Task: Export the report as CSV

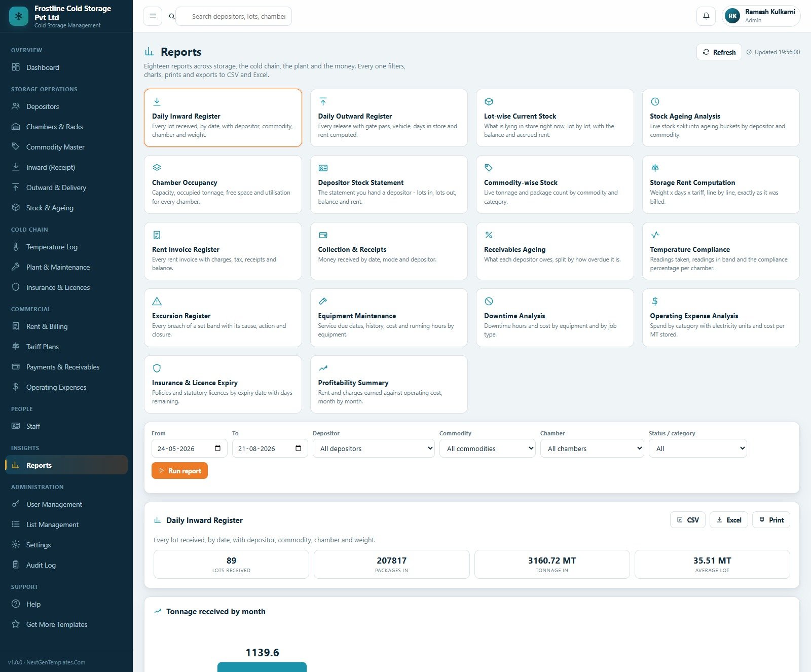Action: pyautogui.click(x=688, y=520)
